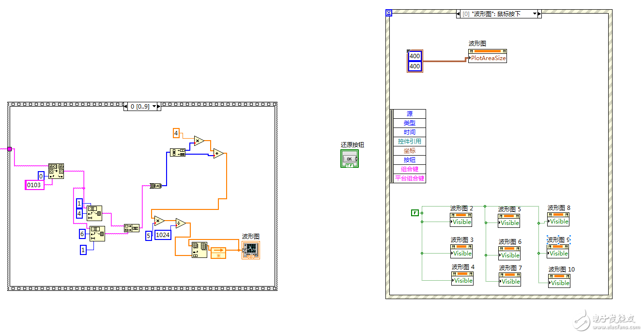This screenshot has width=644, height=335.
Task: Click the 还原按钮 OK boolean terminal
Action: [350, 159]
